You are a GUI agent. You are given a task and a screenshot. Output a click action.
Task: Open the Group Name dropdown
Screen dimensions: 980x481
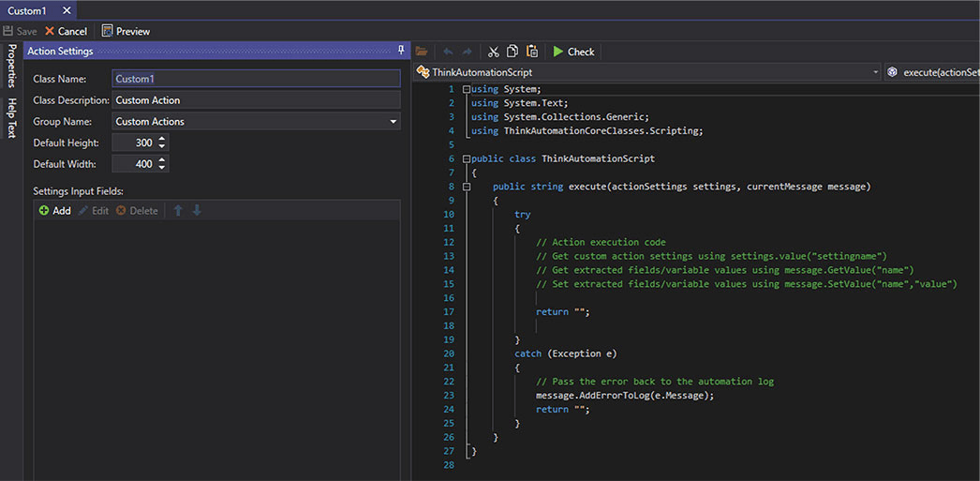(x=393, y=122)
